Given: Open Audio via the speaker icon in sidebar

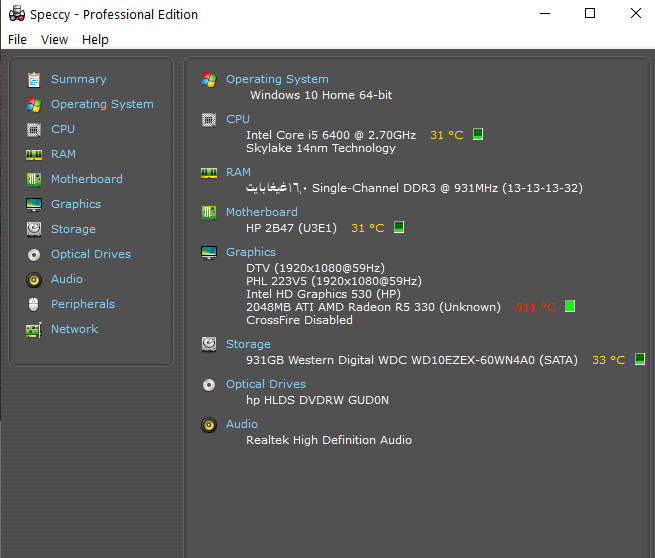Looking at the screenshot, I should click(34, 279).
